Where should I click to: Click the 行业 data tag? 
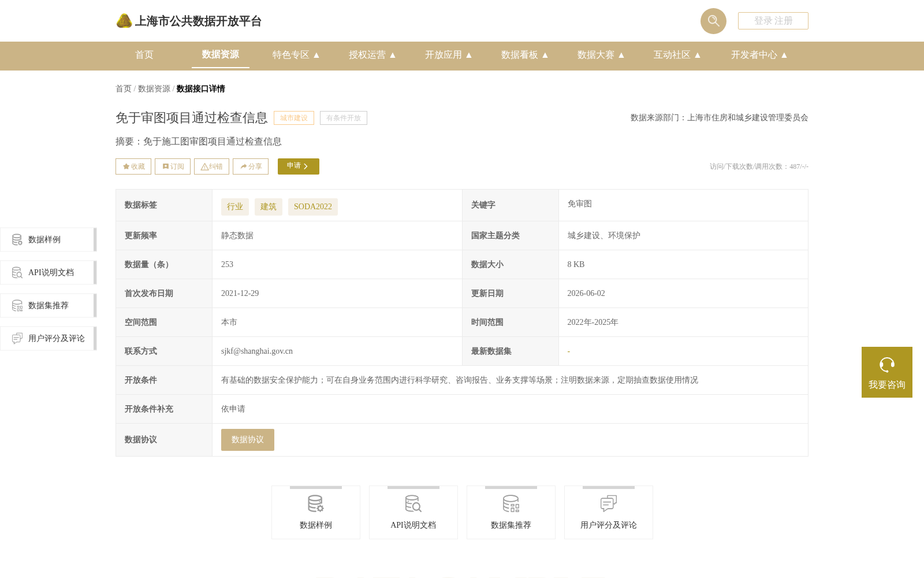pyautogui.click(x=235, y=207)
